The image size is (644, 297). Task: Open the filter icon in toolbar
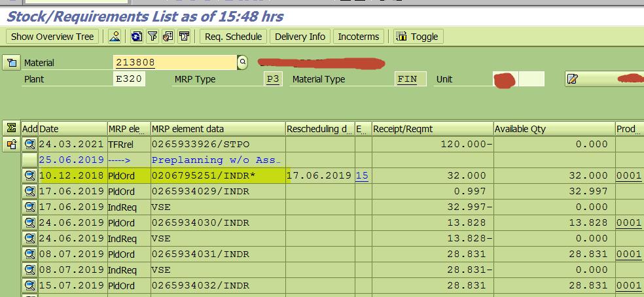152,37
